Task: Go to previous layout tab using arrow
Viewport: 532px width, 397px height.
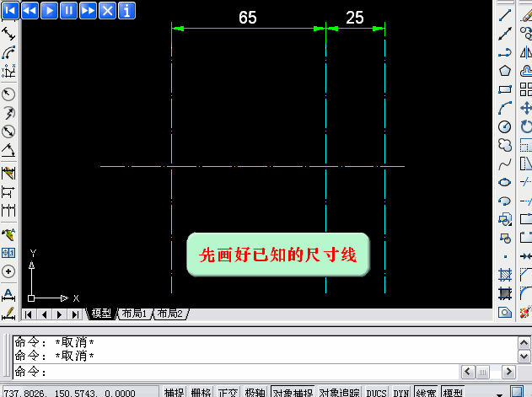Action: pyautogui.click(x=44, y=314)
